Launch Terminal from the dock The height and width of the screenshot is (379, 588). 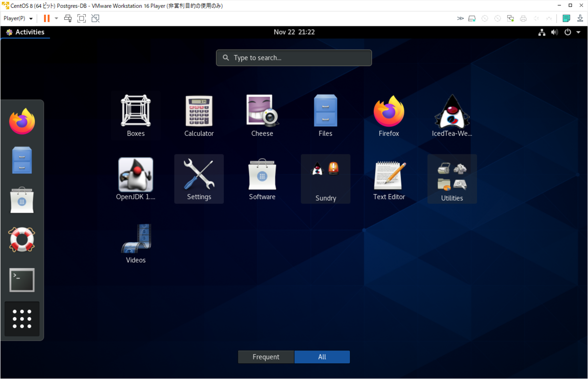pos(22,280)
